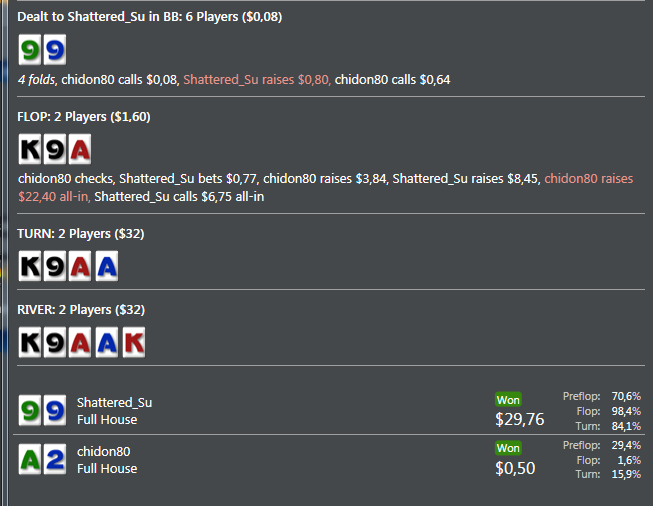Select the Shattered_Su player name in the results

tap(114, 403)
